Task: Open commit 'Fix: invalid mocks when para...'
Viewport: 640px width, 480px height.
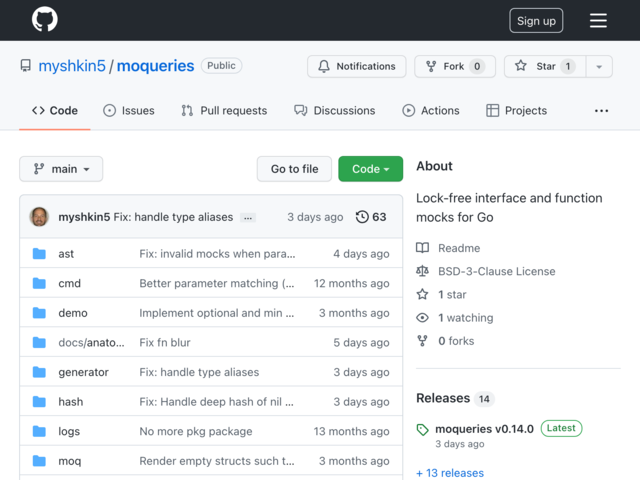Action: click(x=217, y=253)
